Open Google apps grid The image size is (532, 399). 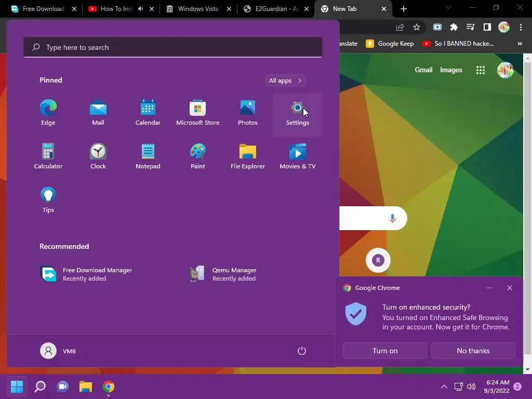coord(480,70)
